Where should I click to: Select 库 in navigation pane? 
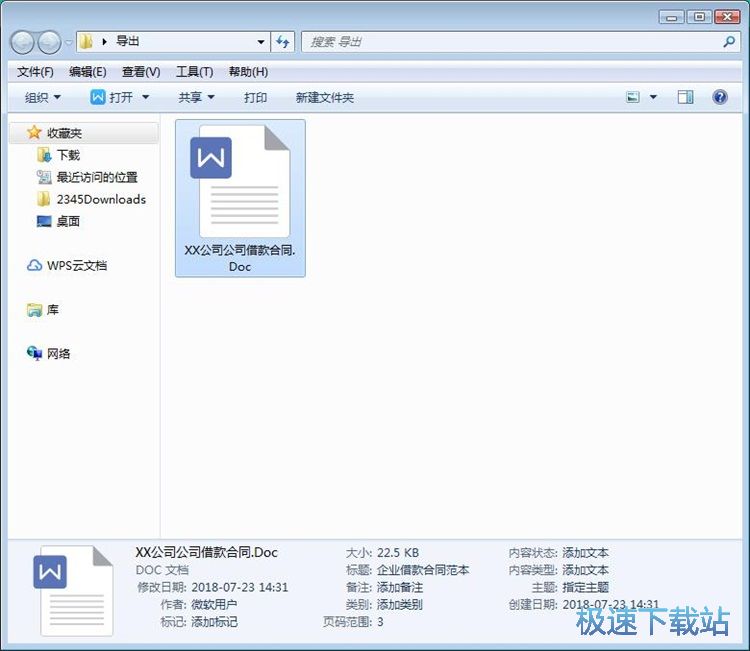(x=53, y=309)
